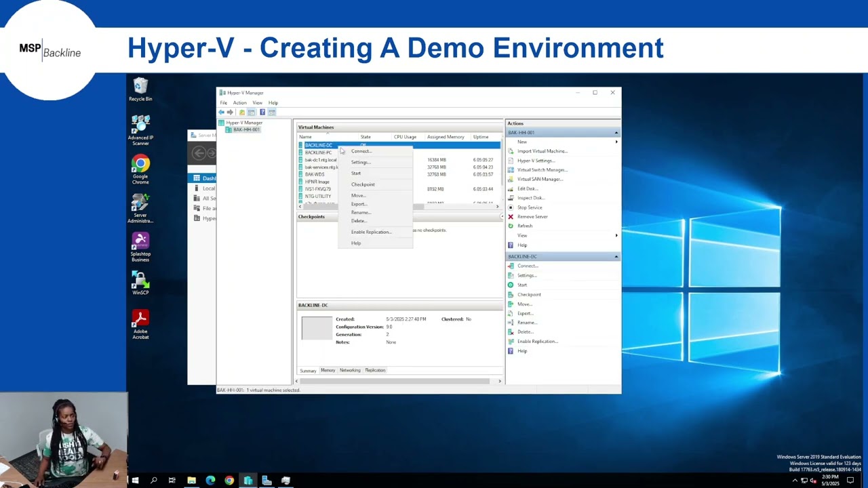Open File Explorer from the taskbar
This screenshot has width=868, height=488.
[x=192, y=481]
